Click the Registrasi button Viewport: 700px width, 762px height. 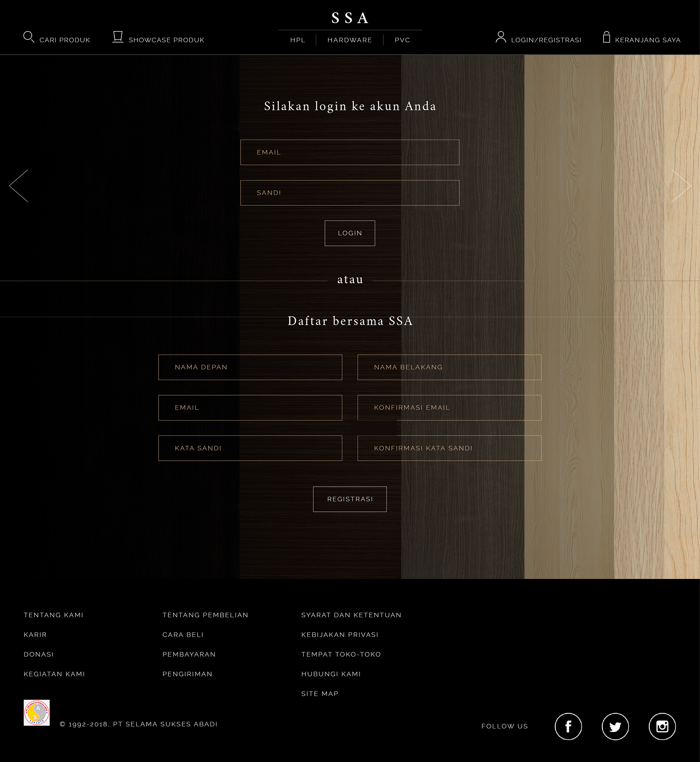pyautogui.click(x=350, y=499)
